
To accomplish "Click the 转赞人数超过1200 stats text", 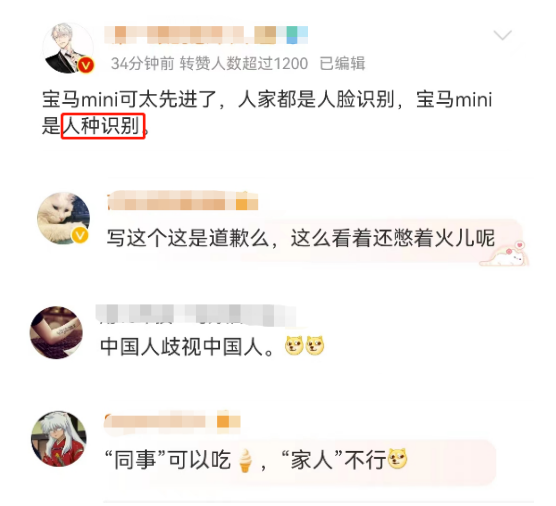I will click(244, 64).
